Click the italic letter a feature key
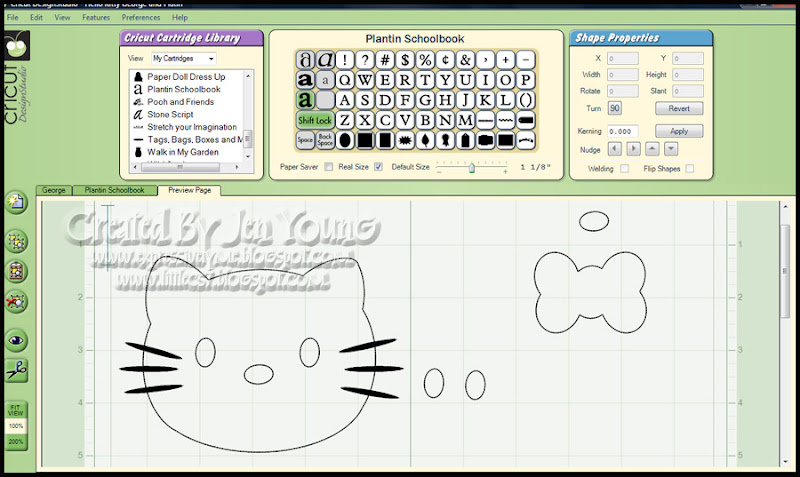The image size is (800, 477). [326, 60]
